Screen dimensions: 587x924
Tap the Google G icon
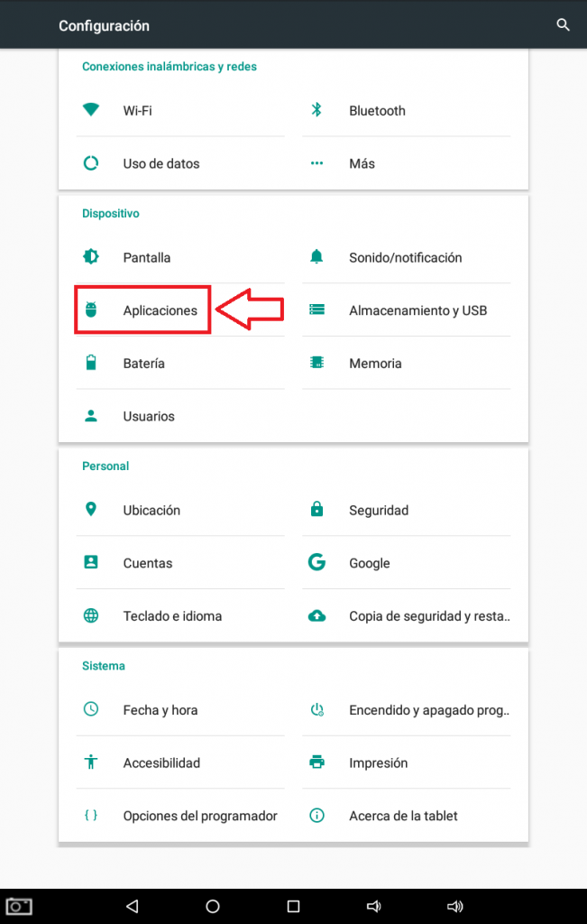[316, 562]
